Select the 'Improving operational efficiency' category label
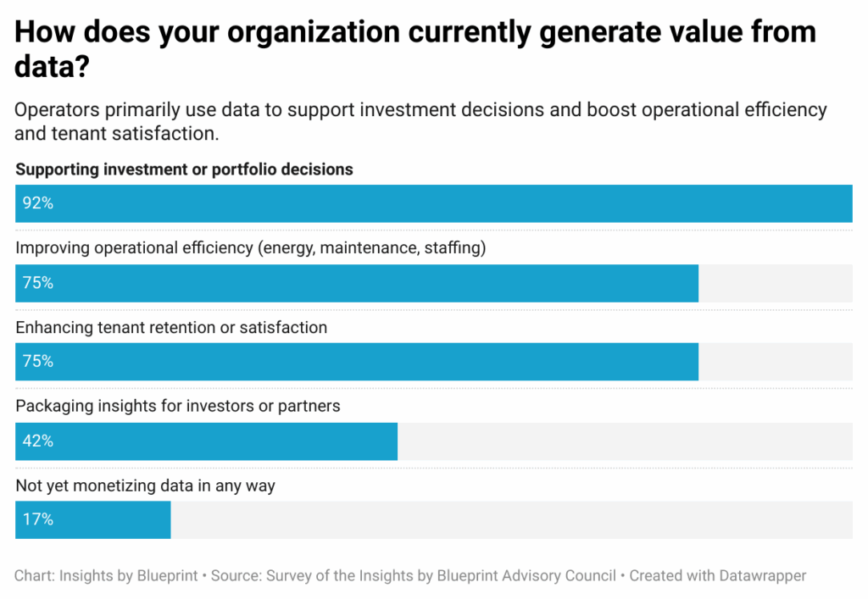The image size is (868, 599). 250,248
